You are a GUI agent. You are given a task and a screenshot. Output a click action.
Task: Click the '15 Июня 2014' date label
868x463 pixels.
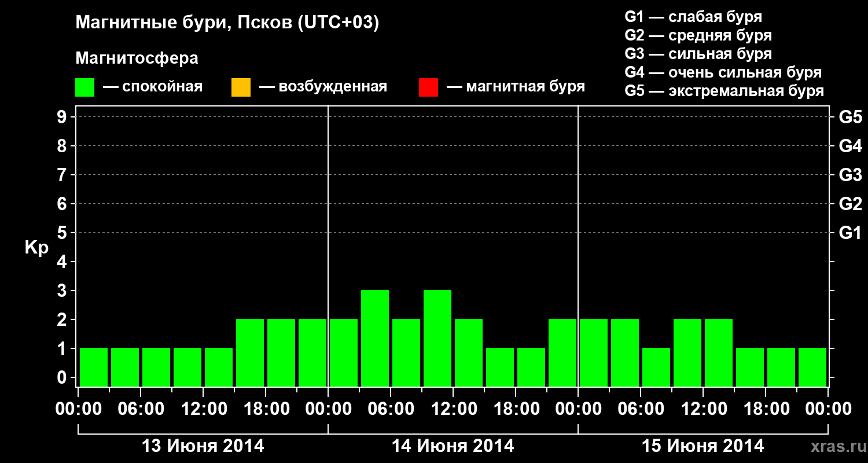point(703,446)
